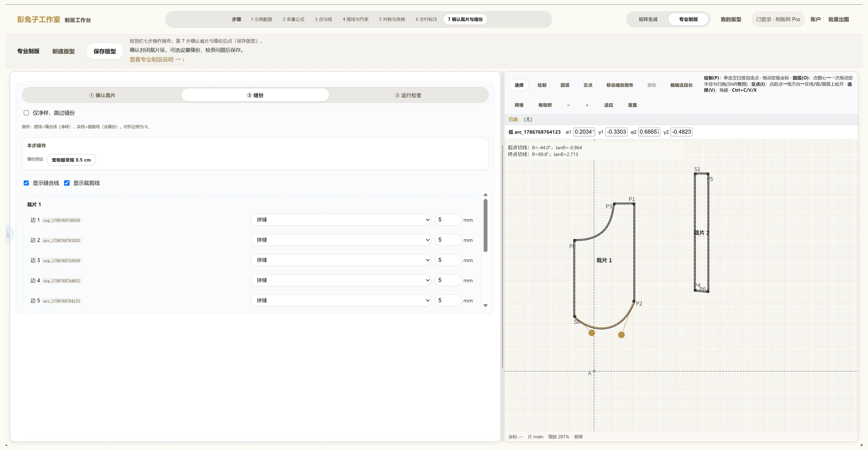
Task: Click 编辑这段长 toolbar button
Action: pyautogui.click(x=681, y=85)
